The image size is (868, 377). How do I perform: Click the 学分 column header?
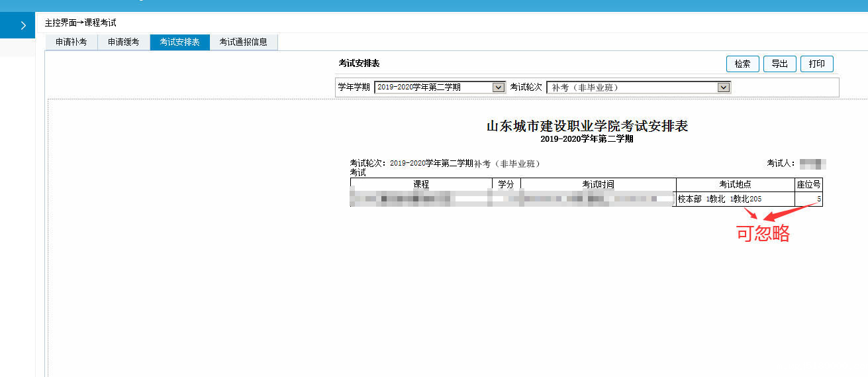pos(506,184)
